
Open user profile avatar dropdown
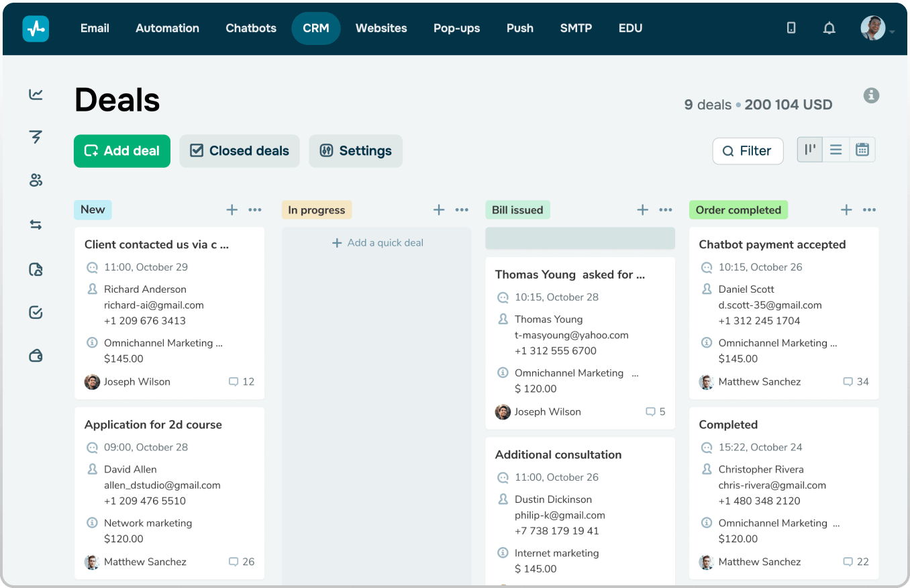[x=874, y=28]
